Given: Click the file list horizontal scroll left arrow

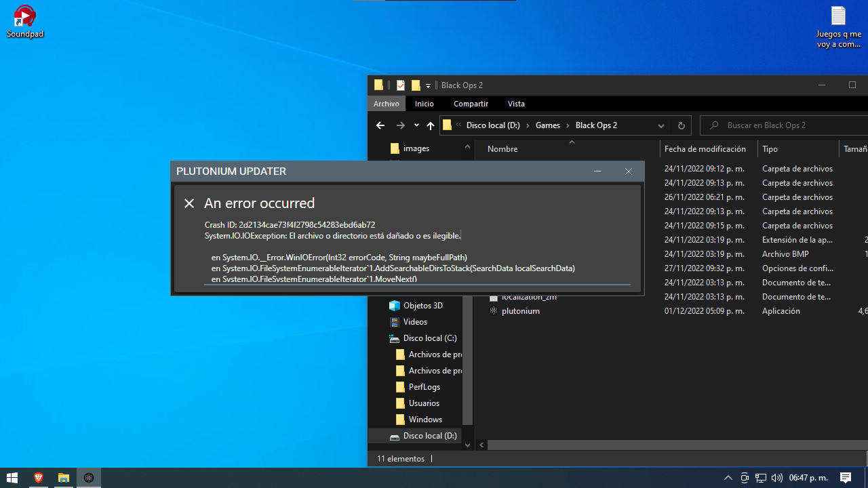Looking at the screenshot, I should pos(482,445).
